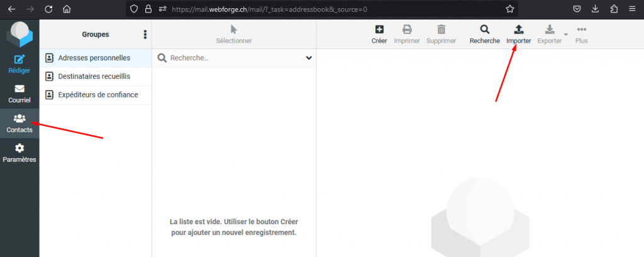Click the magnifier icon in contact search
Viewport: 644px width, 257px height.
pyautogui.click(x=162, y=58)
